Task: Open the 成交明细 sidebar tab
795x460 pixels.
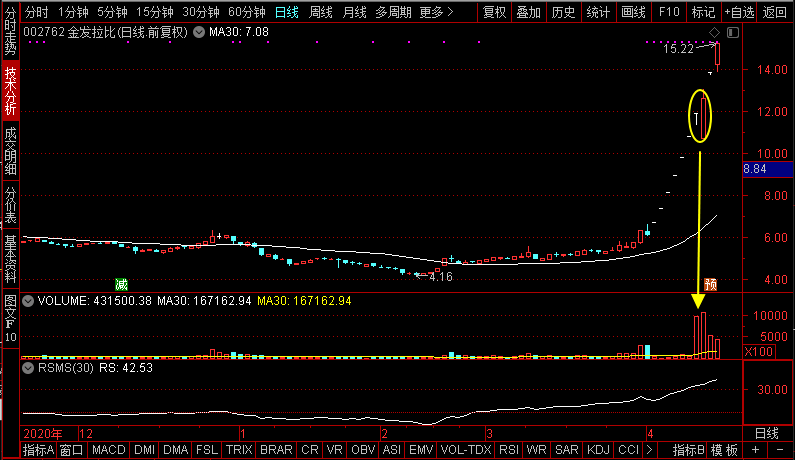Action: 10,152
